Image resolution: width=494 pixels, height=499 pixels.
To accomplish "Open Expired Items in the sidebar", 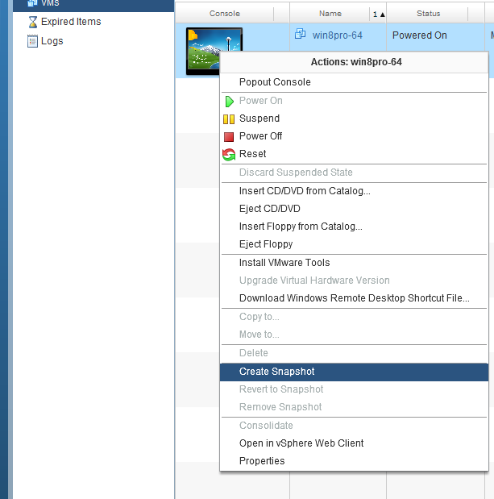I will click(71, 22).
